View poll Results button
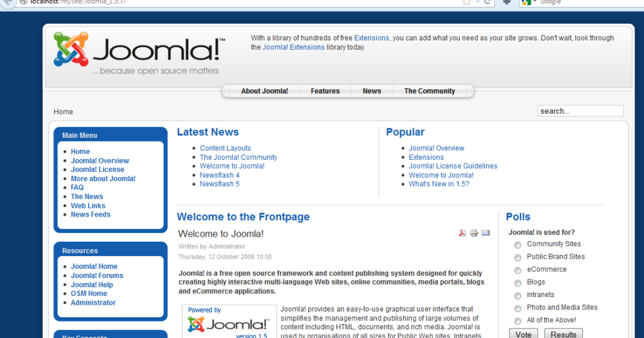This screenshot has width=644, height=338. 563,334
